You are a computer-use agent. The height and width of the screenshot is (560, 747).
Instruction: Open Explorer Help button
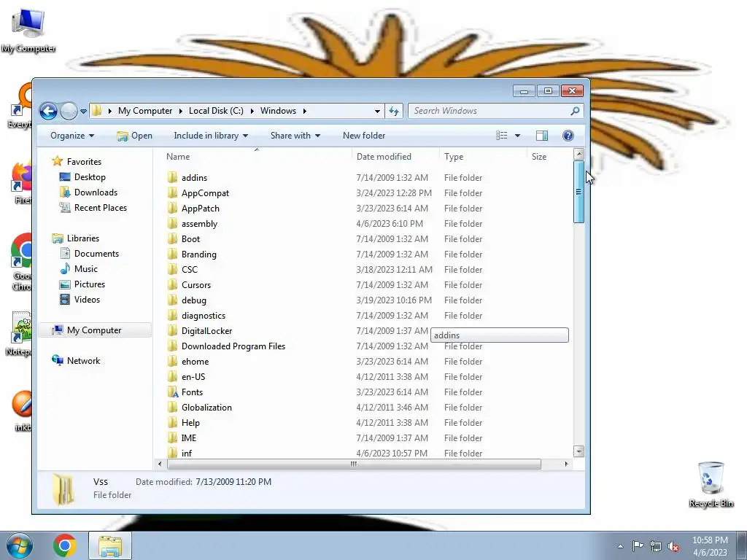coord(568,136)
